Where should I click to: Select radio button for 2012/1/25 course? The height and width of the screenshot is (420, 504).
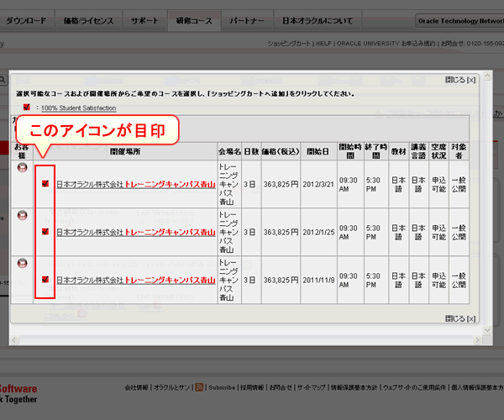(x=22, y=215)
